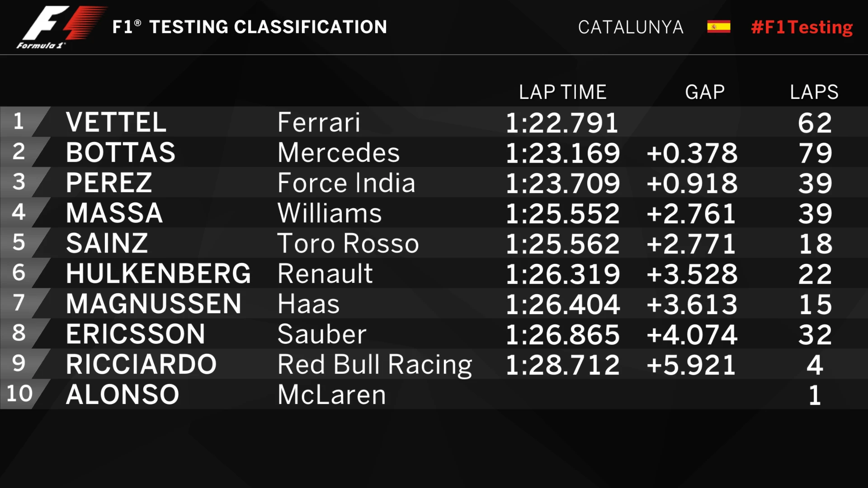Click the Haas team name
The image size is (868, 488).
click(x=308, y=304)
